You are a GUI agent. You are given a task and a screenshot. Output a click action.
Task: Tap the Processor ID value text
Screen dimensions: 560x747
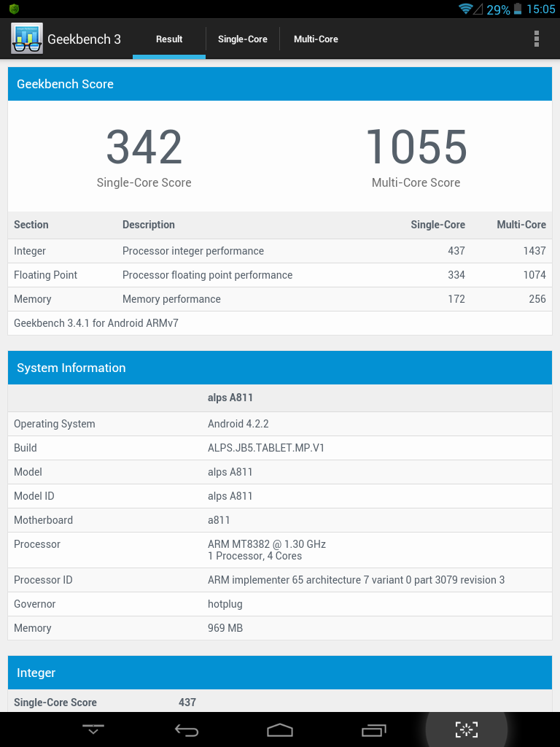(x=356, y=580)
